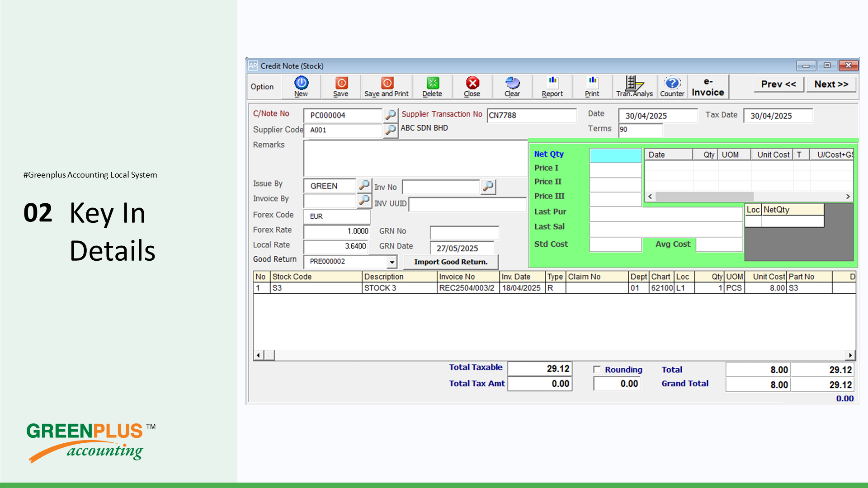Click the Net Qty field
The height and width of the screenshot is (488, 868).
click(615, 155)
